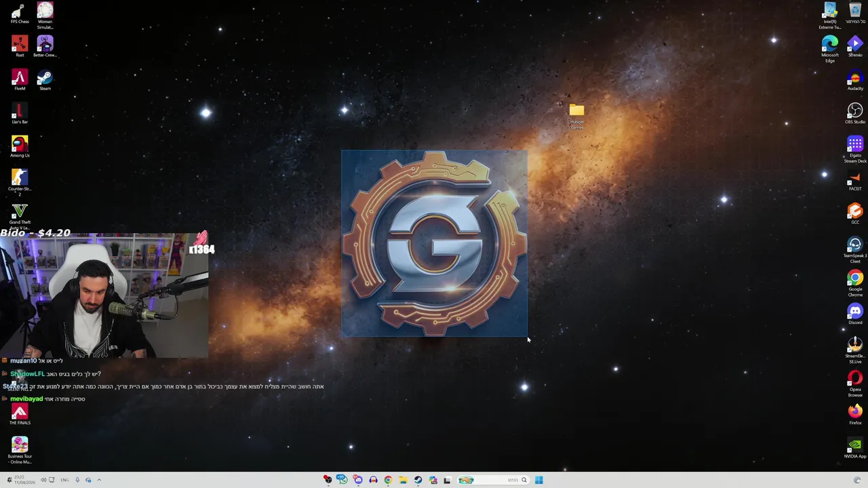Select the TeamSpeak 3 Client icon
Screen dimensions: 868x488
[x=855, y=250]
